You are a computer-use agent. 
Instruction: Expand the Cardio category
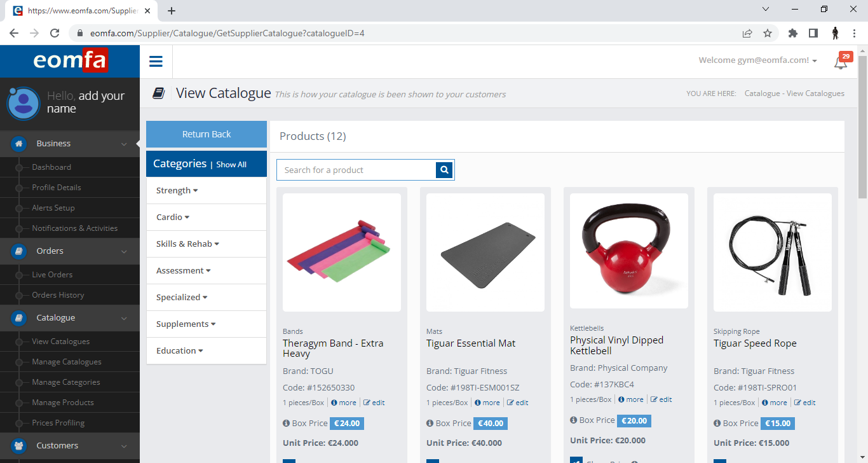pyautogui.click(x=207, y=217)
